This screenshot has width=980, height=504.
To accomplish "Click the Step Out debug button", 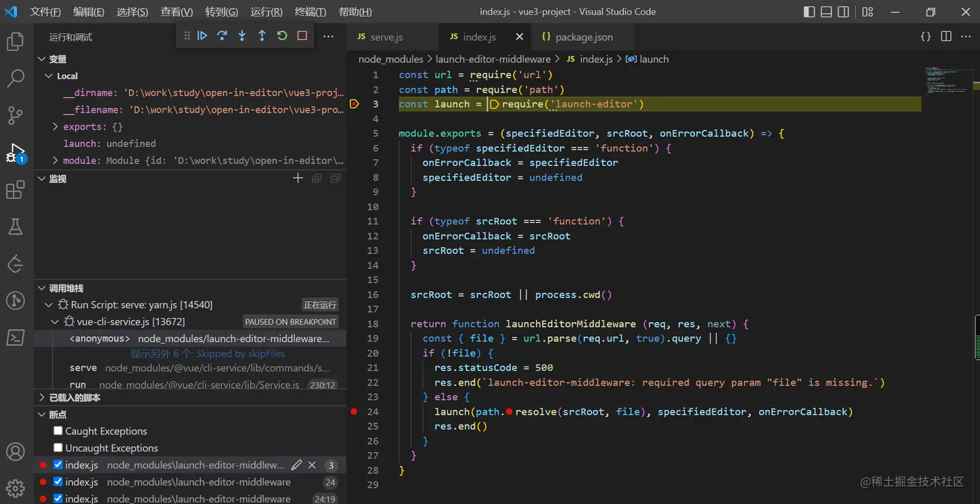I will 262,36.
